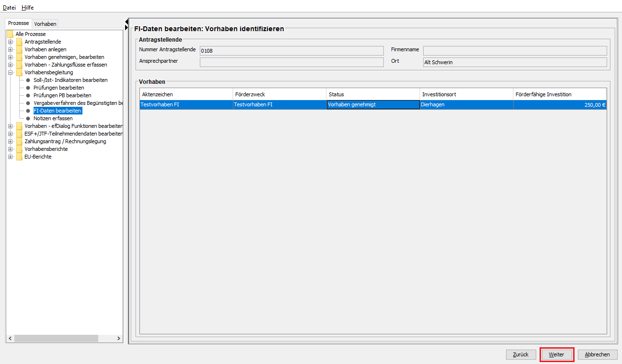Click the Vorhaben anlegen folder icon
This screenshot has height=364, width=622.
coord(19,49)
